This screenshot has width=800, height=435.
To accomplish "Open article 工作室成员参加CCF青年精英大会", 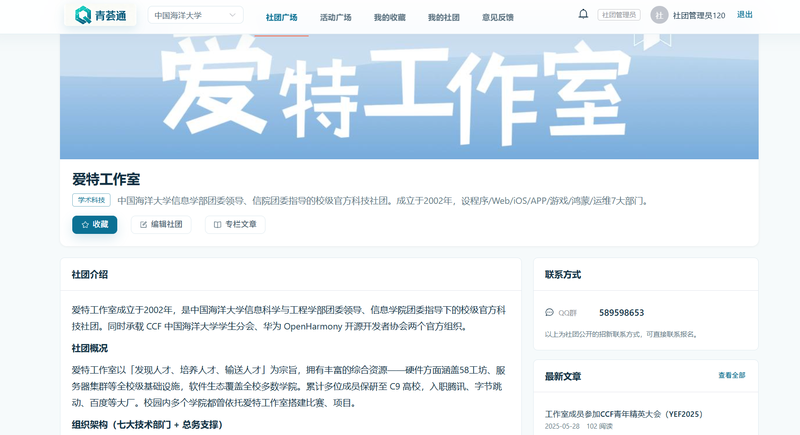I will tap(623, 414).
